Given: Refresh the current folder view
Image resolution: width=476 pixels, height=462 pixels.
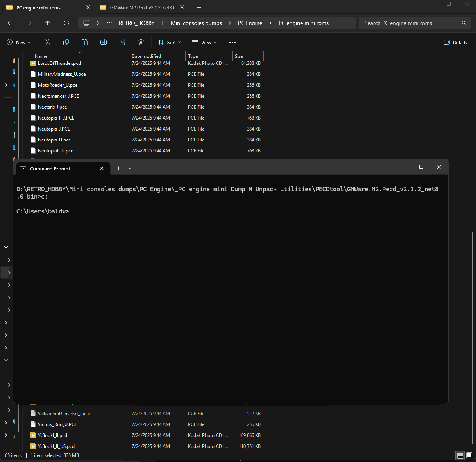Looking at the screenshot, I should coord(66,23).
